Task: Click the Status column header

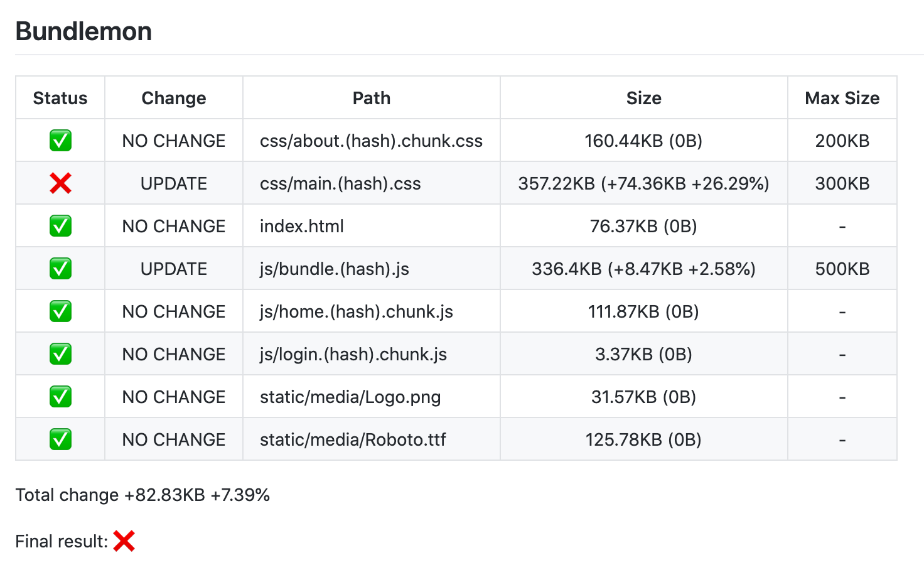Action: pos(60,98)
